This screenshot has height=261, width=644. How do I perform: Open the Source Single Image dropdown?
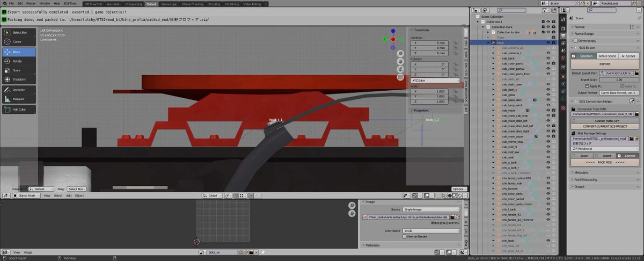pyautogui.click(x=431, y=209)
